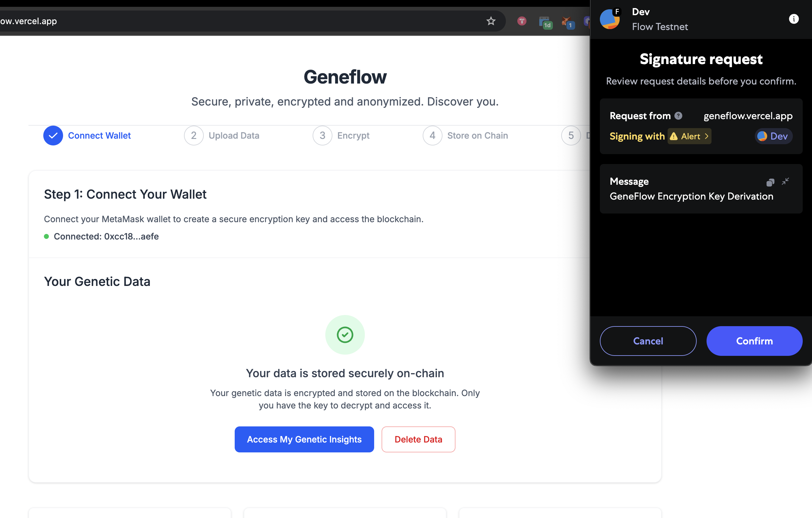Viewport: 812px width, 518px height.
Task: Select the Encrypt step number 3
Action: tap(323, 136)
